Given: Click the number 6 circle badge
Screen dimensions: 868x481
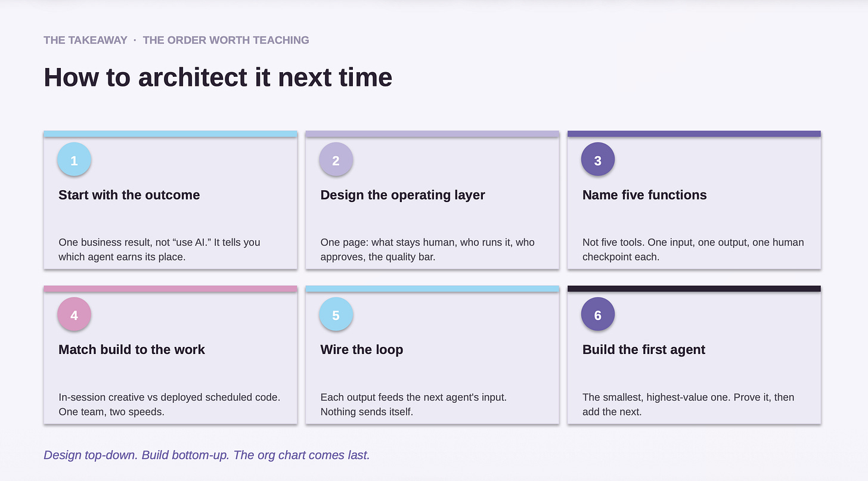Looking at the screenshot, I should pyautogui.click(x=598, y=315).
